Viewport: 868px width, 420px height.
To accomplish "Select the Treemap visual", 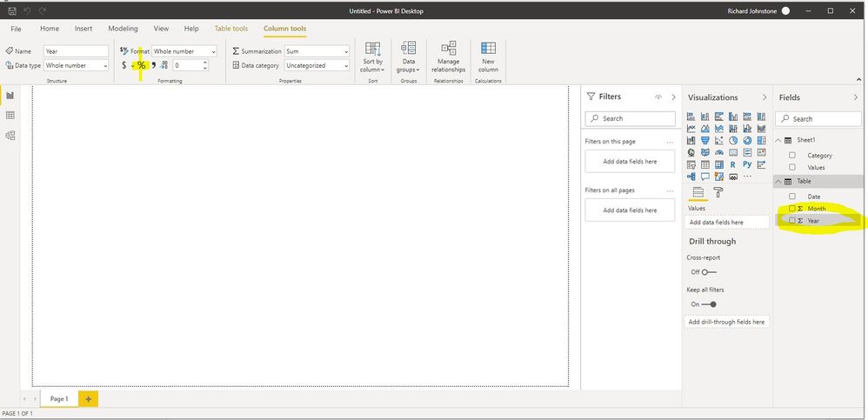I will point(762,141).
